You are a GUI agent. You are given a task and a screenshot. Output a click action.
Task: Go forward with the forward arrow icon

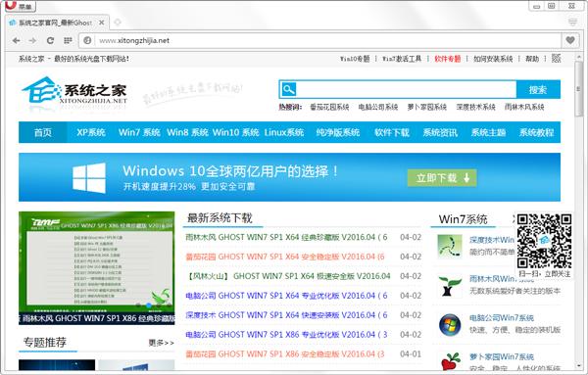click(33, 40)
